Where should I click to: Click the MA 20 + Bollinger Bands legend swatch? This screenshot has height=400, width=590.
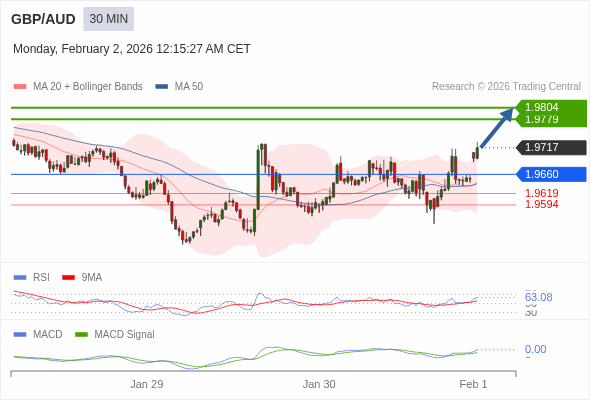click(x=20, y=87)
